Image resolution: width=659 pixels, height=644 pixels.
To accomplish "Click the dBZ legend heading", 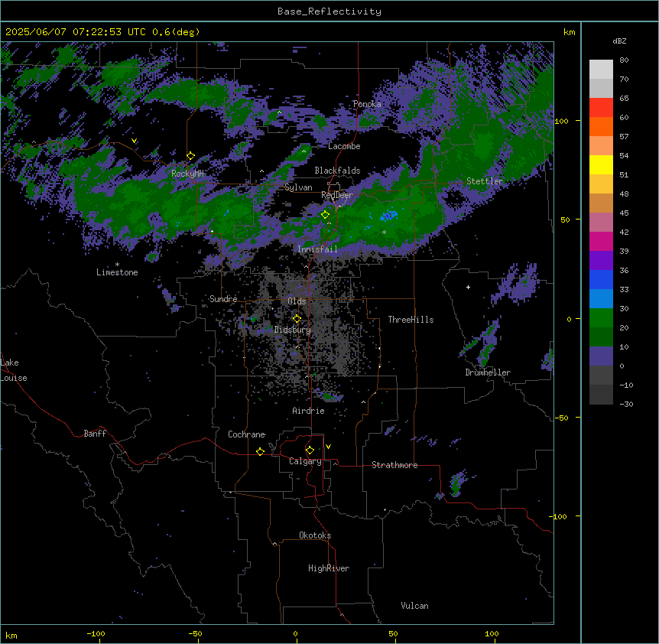I will click(x=619, y=41).
